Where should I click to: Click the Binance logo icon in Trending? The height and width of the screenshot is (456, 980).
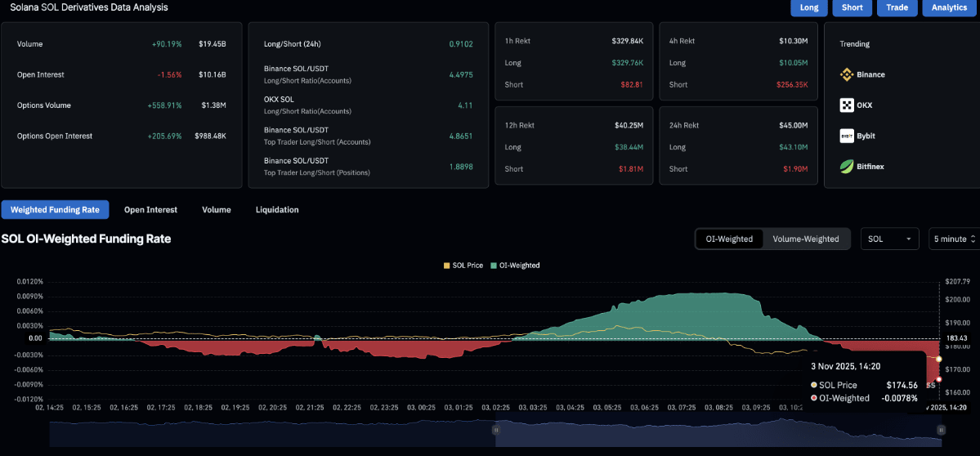[847, 74]
